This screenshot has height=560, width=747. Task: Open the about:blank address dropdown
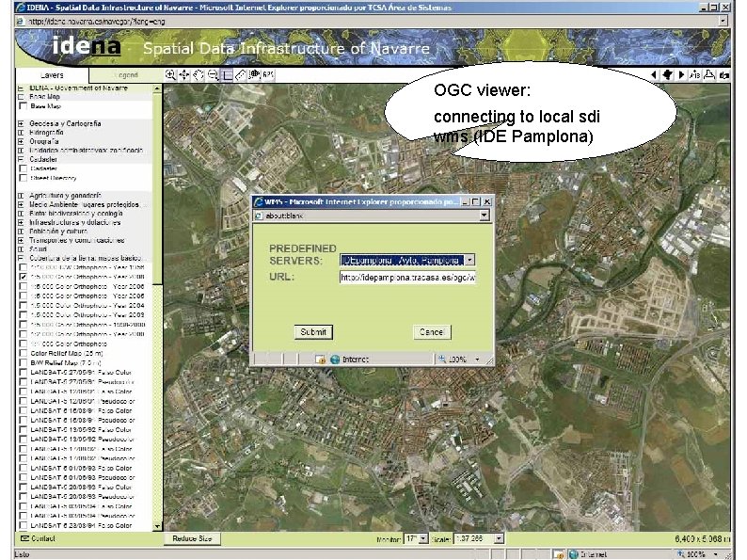(484, 216)
